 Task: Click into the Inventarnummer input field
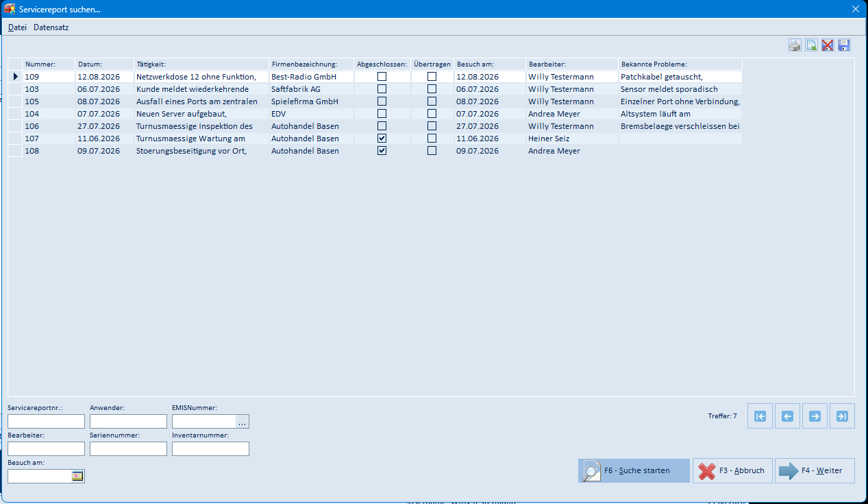click(x=210, y=449)
